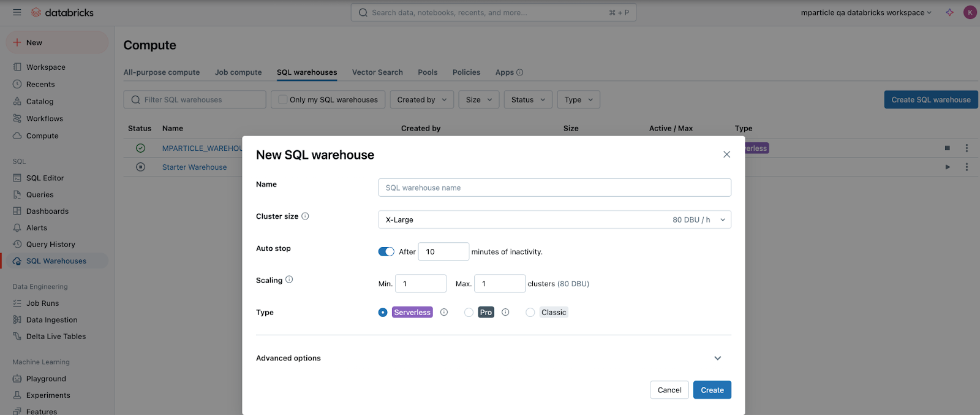Viewport: 980px width, 415px height.
Task: Click the Experiments flask icon
Action: [x=17, y=395]
